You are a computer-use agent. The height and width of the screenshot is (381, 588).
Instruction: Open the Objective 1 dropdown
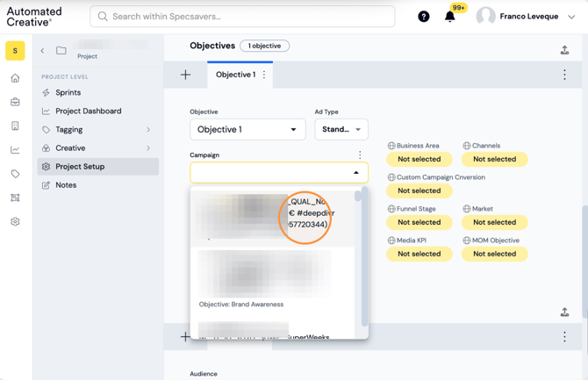point(247,129)
